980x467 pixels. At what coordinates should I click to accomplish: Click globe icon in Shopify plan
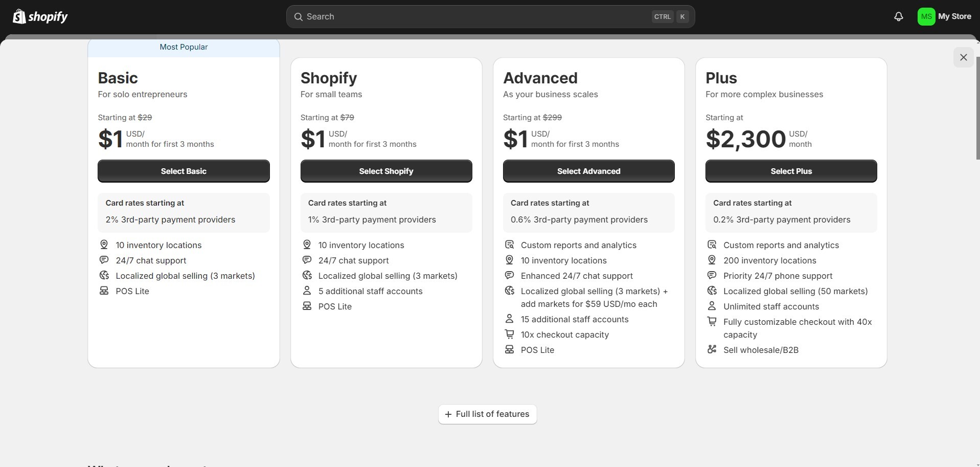[307, 276]
